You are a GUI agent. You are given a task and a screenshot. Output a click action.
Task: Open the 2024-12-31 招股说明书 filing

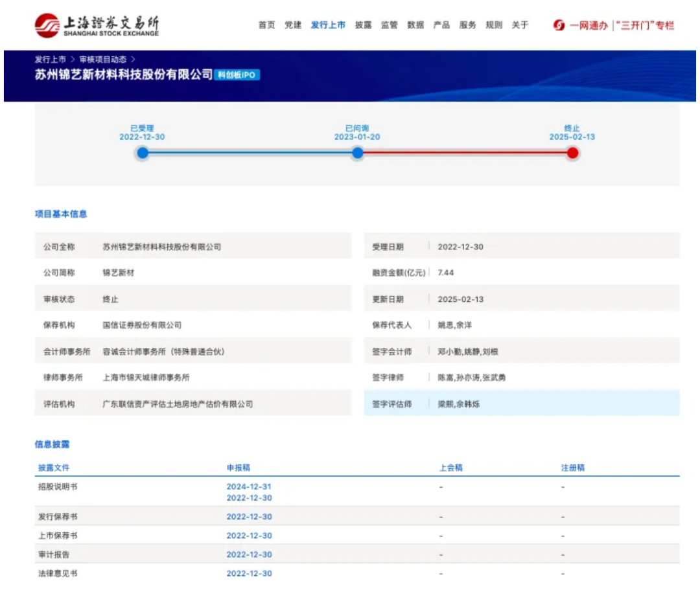coord(249,486)
